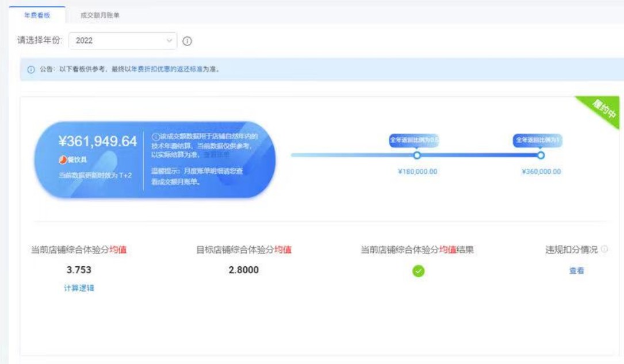
Task: Click the 全年返回比例为0.5 tooltip label
Action: pyautogui.click(x=414, y=140)
